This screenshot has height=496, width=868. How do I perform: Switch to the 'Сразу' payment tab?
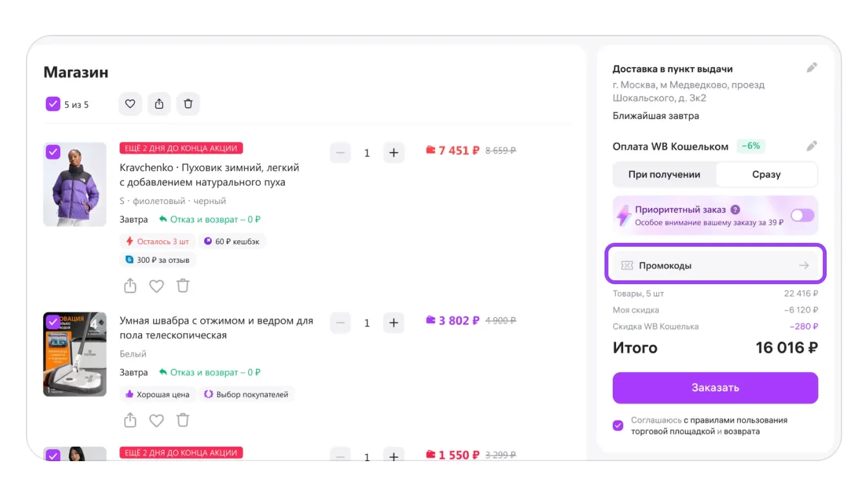click(x=766, y=174)
